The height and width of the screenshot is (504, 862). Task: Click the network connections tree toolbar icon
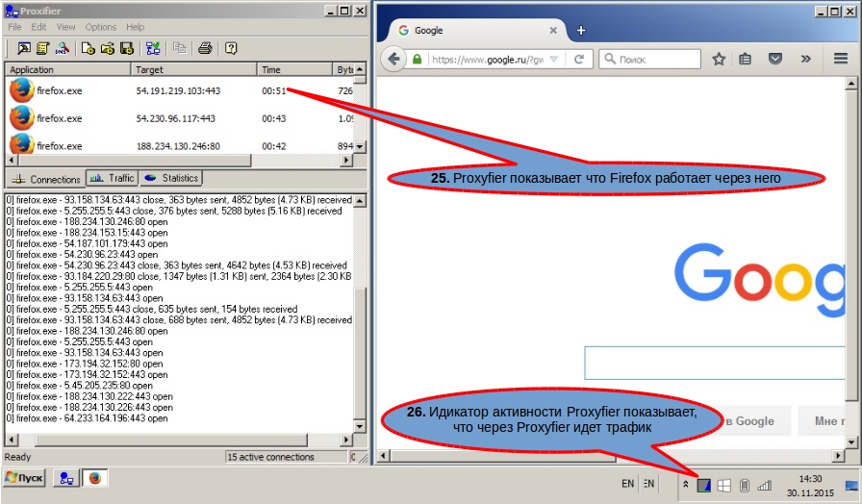pos(153,48)
